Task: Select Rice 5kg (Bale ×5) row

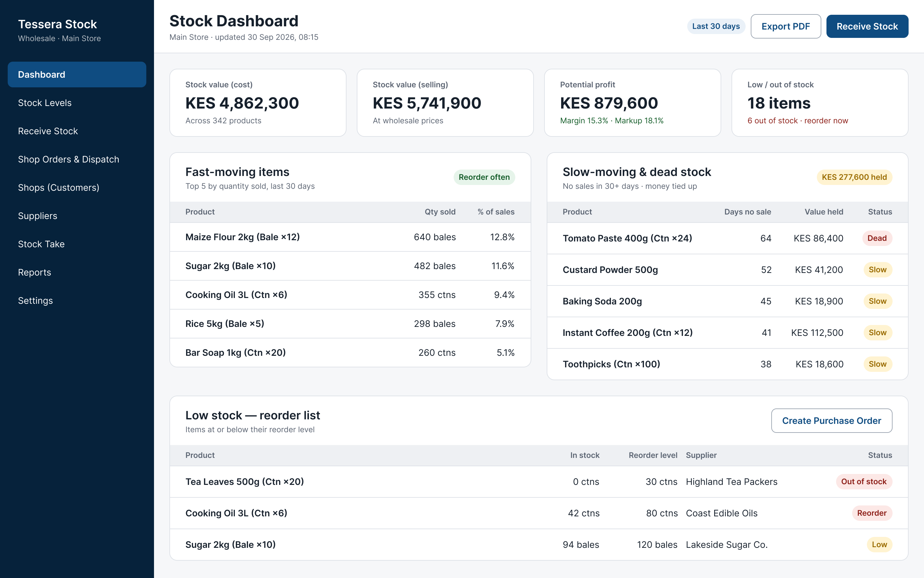Action: (x=350, y=324)
